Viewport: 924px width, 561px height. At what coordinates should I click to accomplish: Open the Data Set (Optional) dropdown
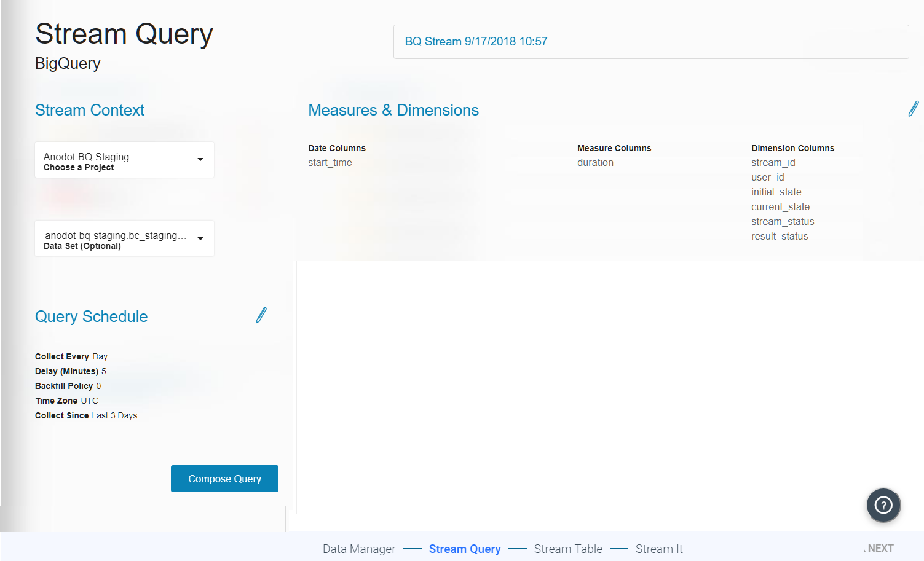pyautogui.click(x=124, y=238)
